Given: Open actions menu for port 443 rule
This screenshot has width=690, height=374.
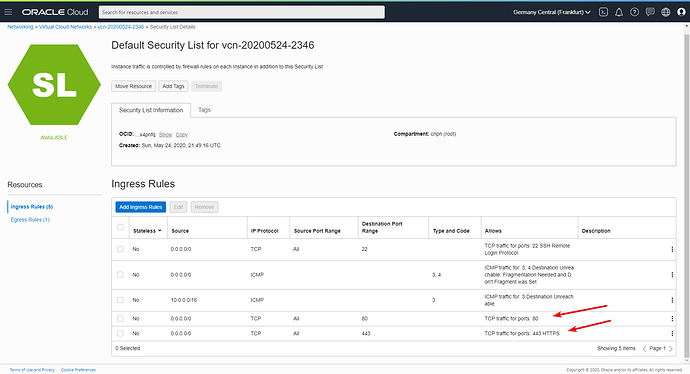Looking at the screenshot, I should [672, 334].
